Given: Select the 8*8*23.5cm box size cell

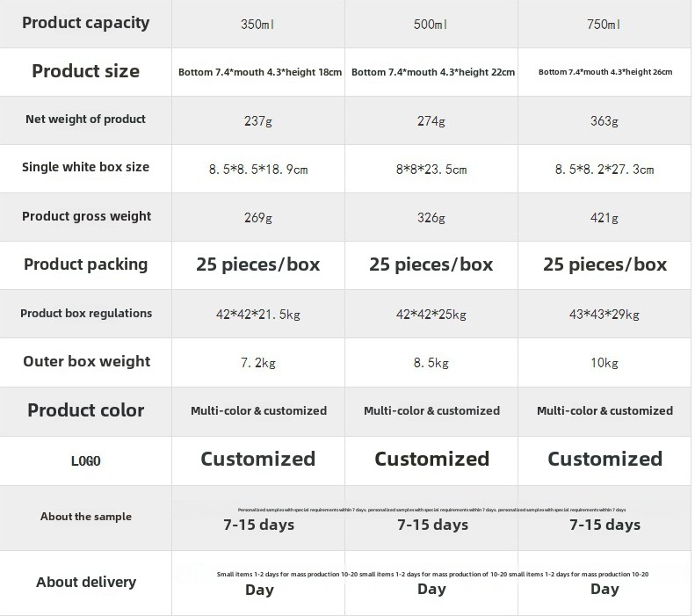Looking at the screenshot, I should click(x=431, y=170).
